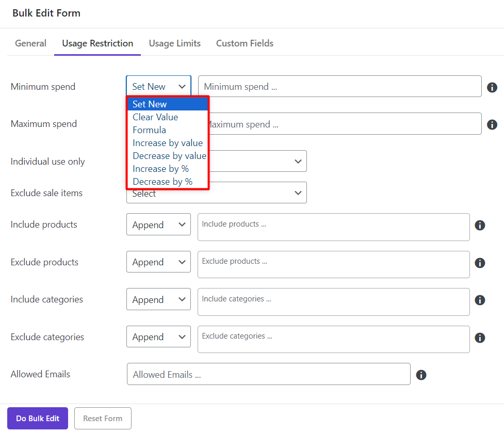
Task: Click info icon beside Maximum spend field
Action: tap(492, 124)
